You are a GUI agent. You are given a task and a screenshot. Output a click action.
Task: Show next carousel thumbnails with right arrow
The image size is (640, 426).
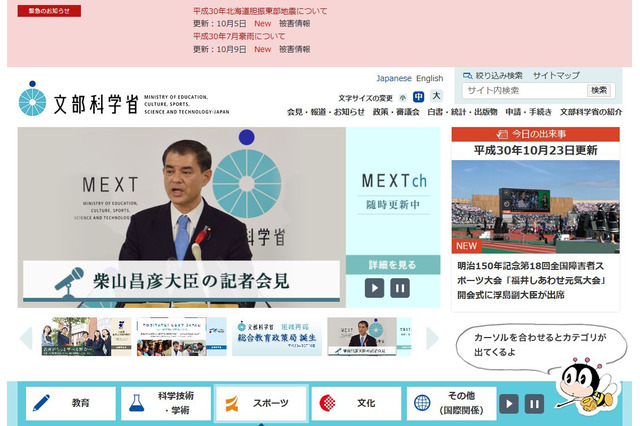click(x=433, y=338)
